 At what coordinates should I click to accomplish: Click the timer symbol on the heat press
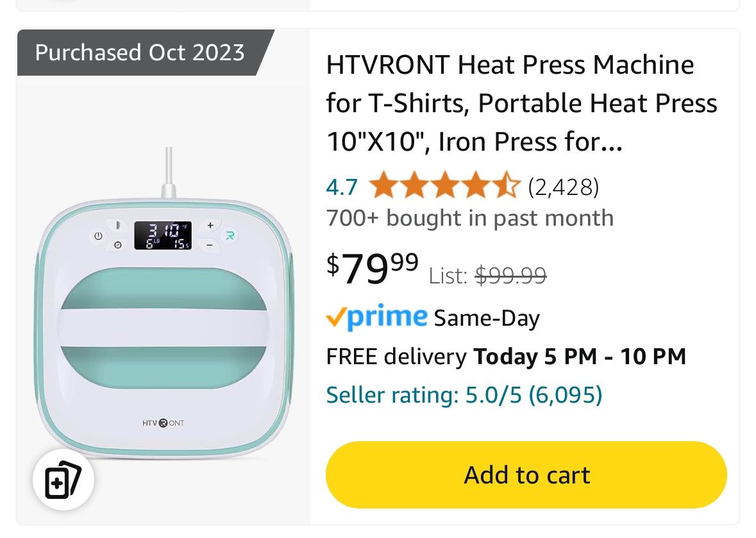(x=118, y=245)
